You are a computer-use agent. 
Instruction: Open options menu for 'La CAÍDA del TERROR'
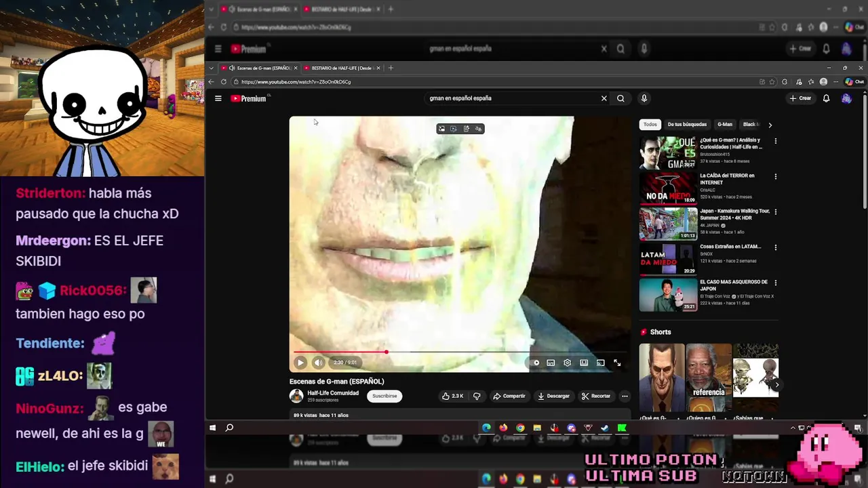point(776,176)
